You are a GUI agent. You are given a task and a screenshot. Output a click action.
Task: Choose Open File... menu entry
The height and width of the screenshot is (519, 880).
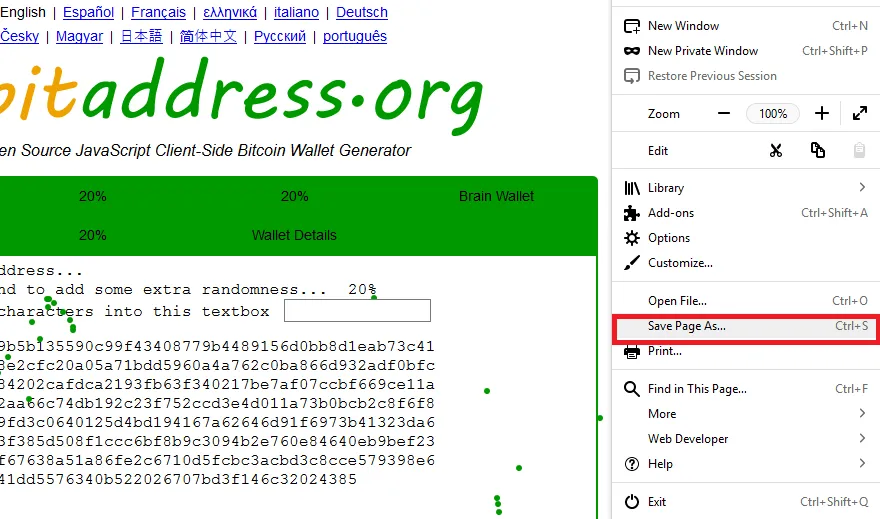pos(746,301)
